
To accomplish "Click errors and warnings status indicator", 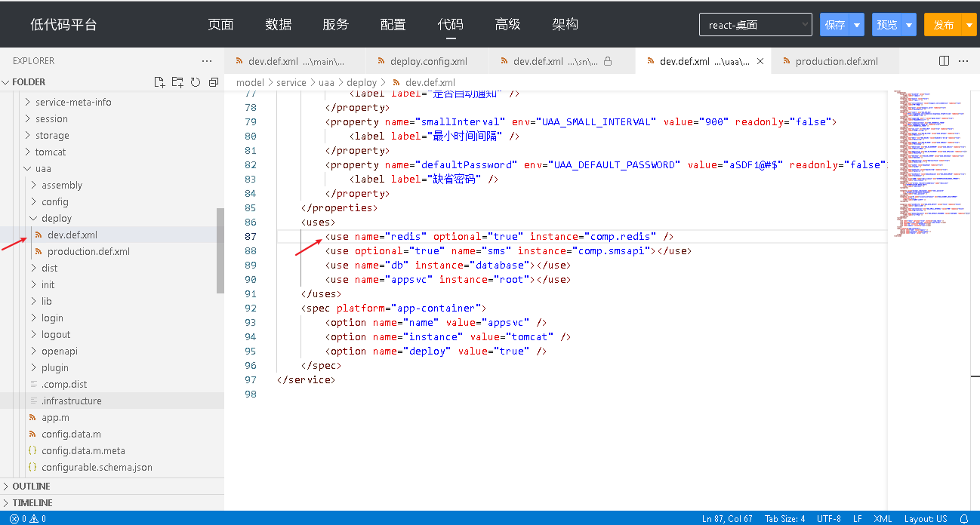I will [x=28, y=519].
